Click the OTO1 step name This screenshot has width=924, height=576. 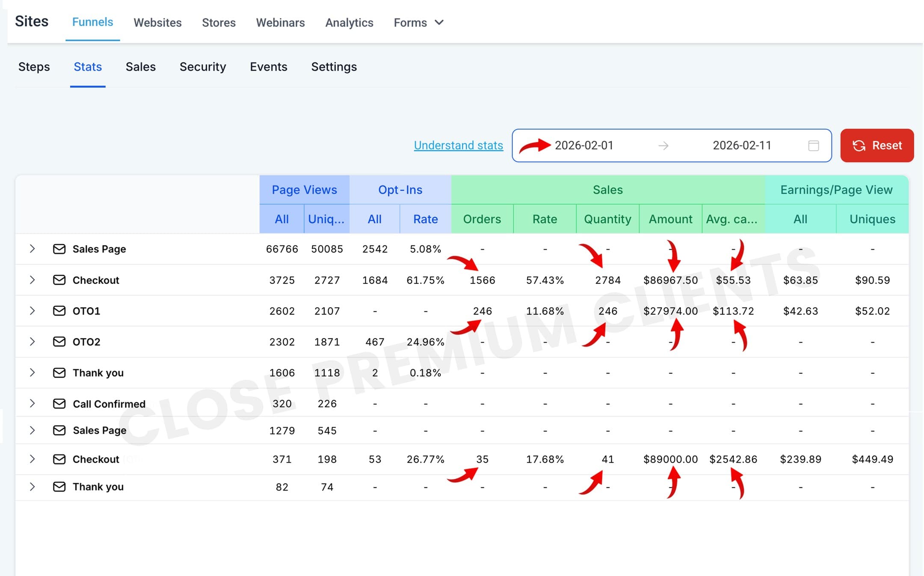(x=86, y=311)
